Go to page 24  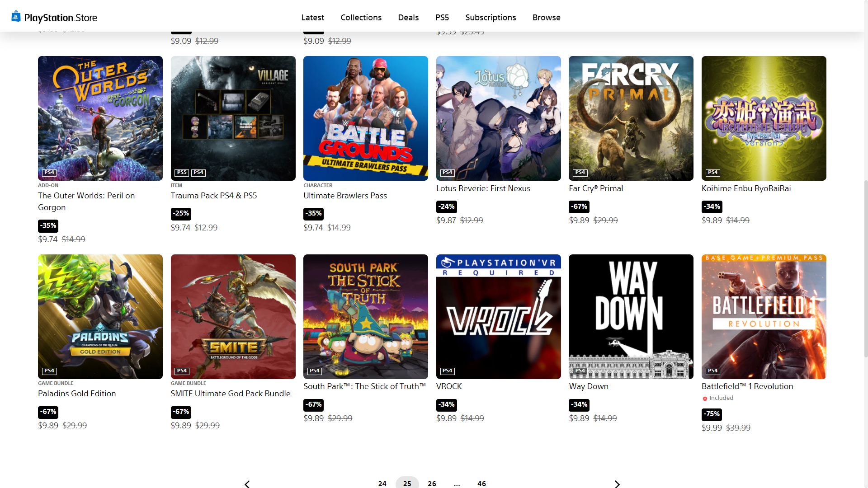382,483
